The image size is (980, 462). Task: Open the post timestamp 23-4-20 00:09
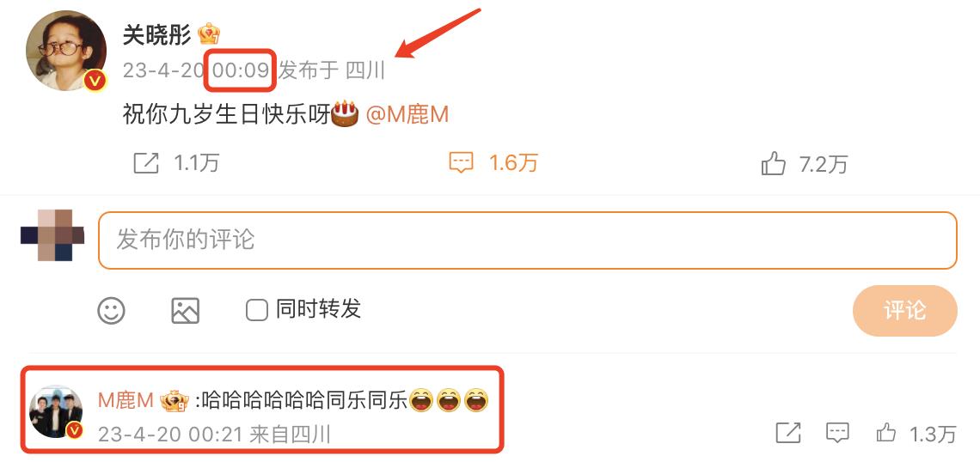[196, 70]
